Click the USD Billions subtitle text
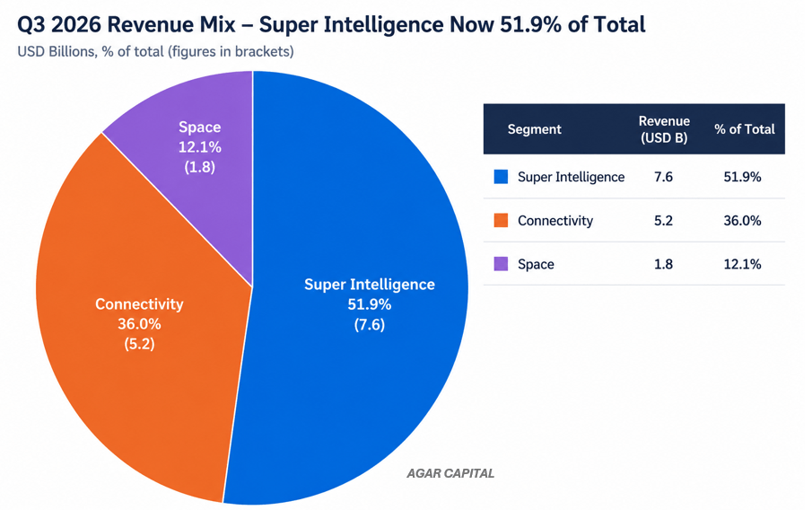The image size is (812, 510). point(155,52)
